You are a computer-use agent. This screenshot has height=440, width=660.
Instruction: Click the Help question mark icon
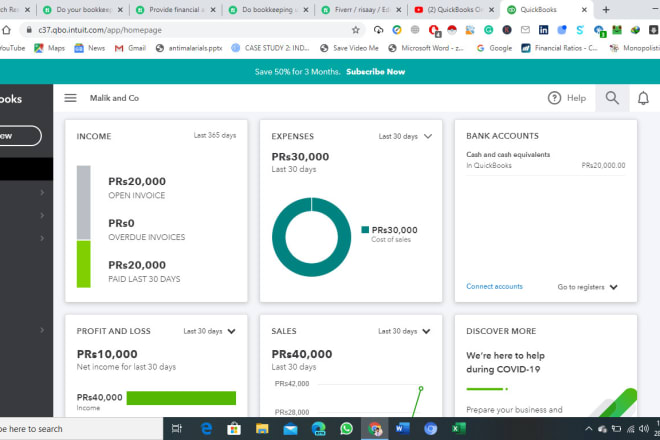(554, 98)
